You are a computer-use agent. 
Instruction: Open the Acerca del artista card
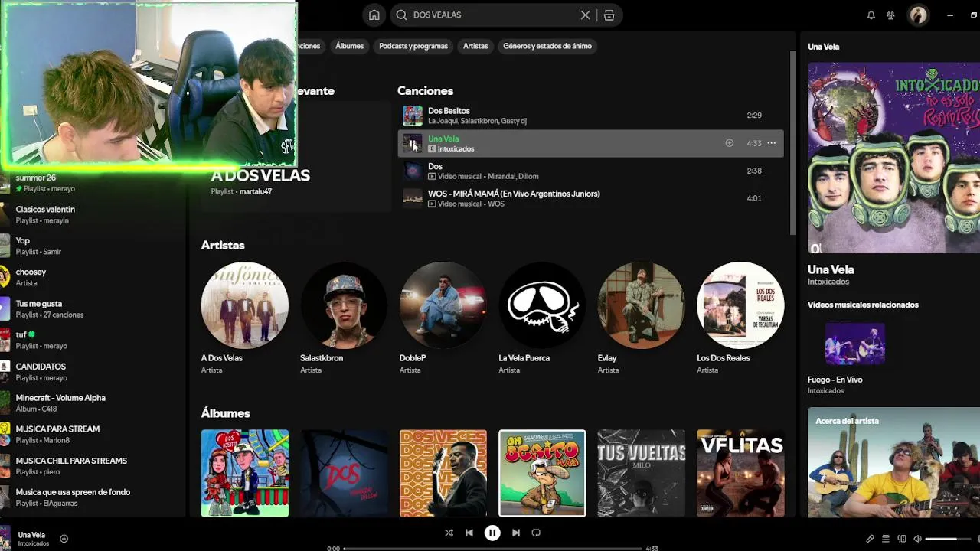point(893,462)
